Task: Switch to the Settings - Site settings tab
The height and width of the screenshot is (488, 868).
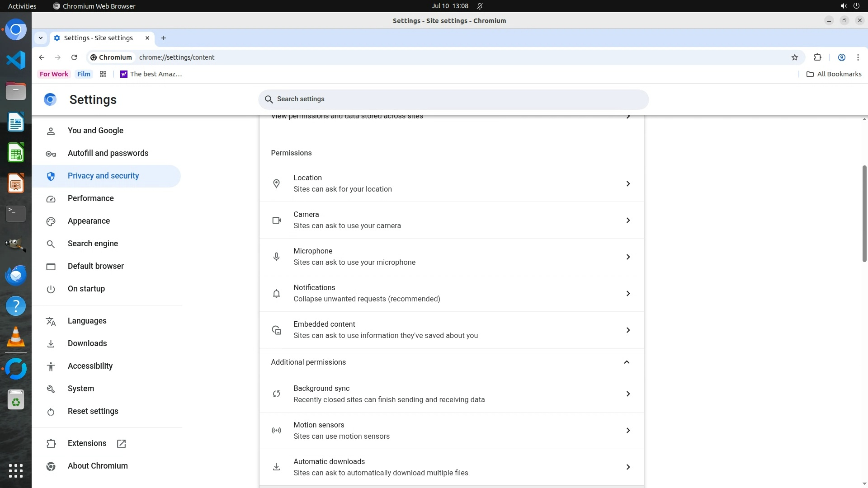Action: click(x=99, y=38)
